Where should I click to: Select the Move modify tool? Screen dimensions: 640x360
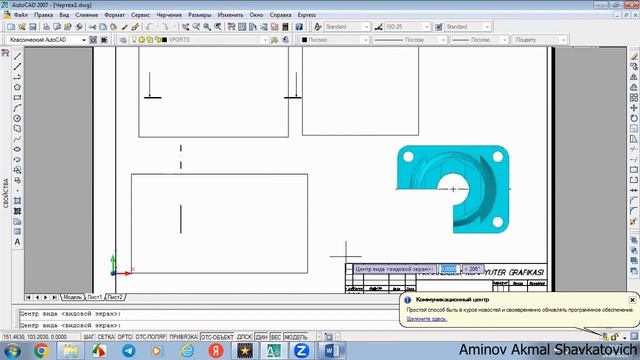pos(633,108)
